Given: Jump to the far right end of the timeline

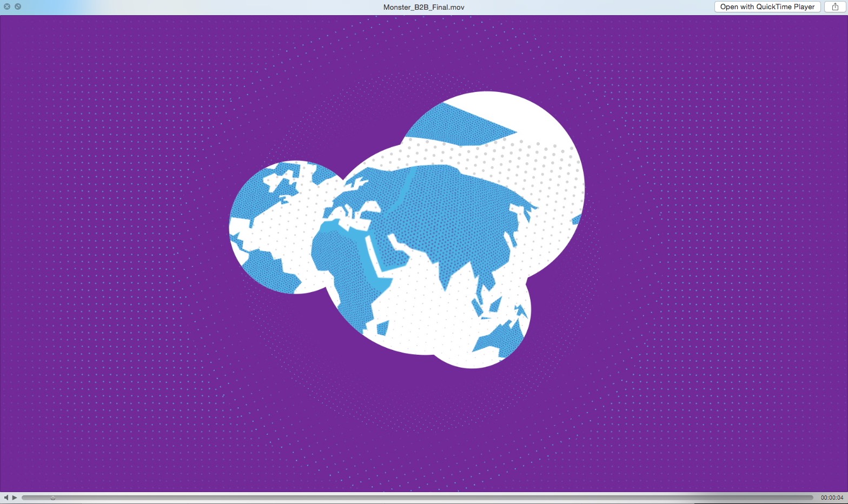Looking at the screenshot, I should (x=811, y=498).
